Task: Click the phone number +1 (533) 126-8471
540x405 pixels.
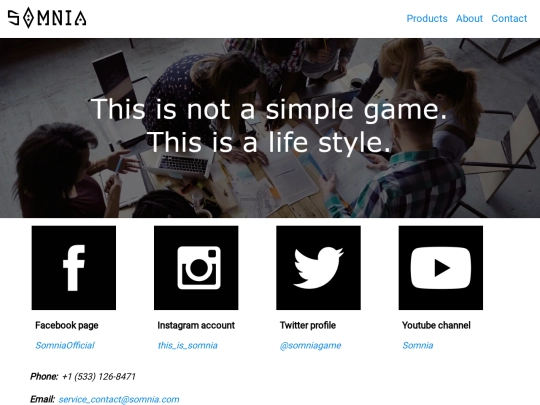Action: [x=99, y=376]
